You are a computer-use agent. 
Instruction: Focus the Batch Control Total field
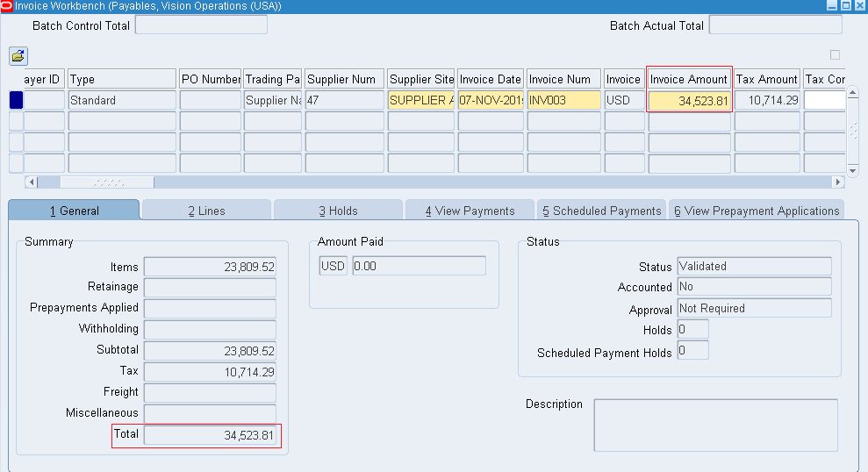pos(201,25)
